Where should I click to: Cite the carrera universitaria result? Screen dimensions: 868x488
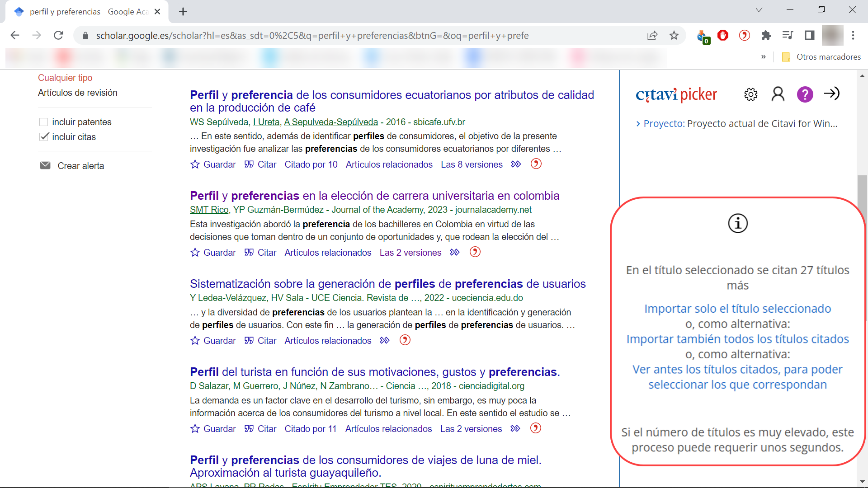coord(260,253)
